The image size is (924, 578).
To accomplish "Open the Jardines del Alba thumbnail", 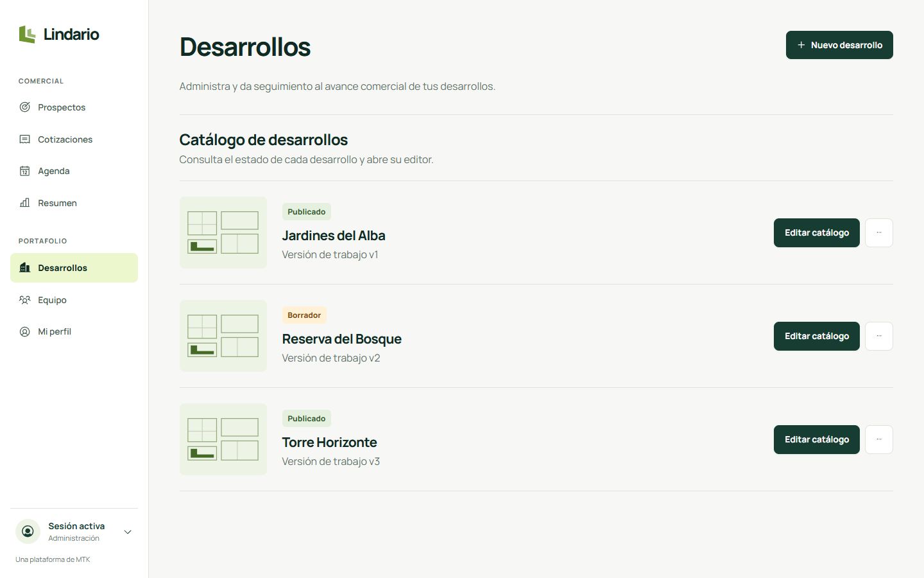I will pos(223,232).
